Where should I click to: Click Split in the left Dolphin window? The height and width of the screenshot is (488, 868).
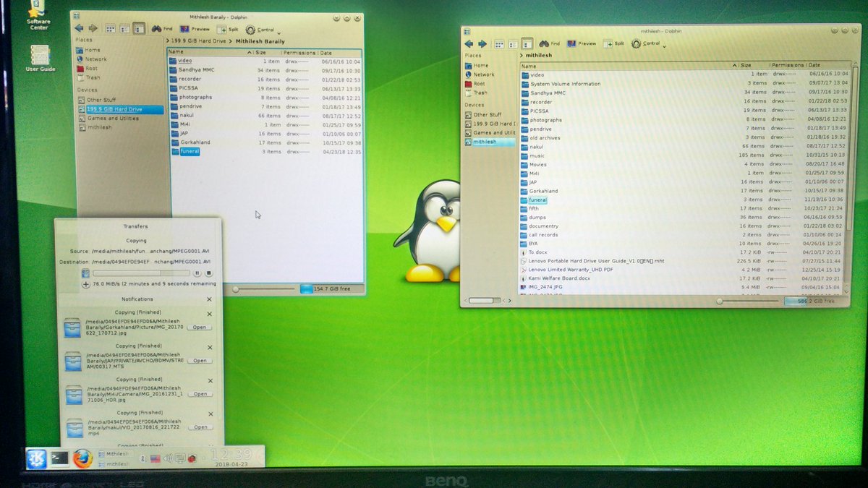pos(227,29)
